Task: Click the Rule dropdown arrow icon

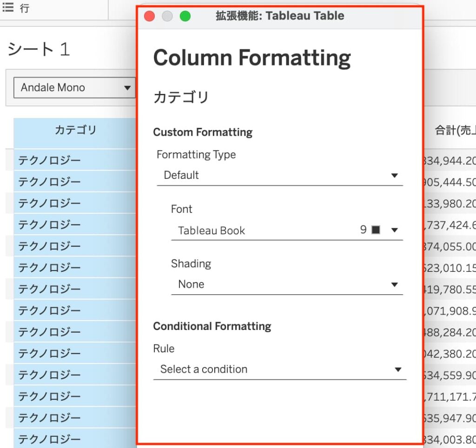Action: 397,370
